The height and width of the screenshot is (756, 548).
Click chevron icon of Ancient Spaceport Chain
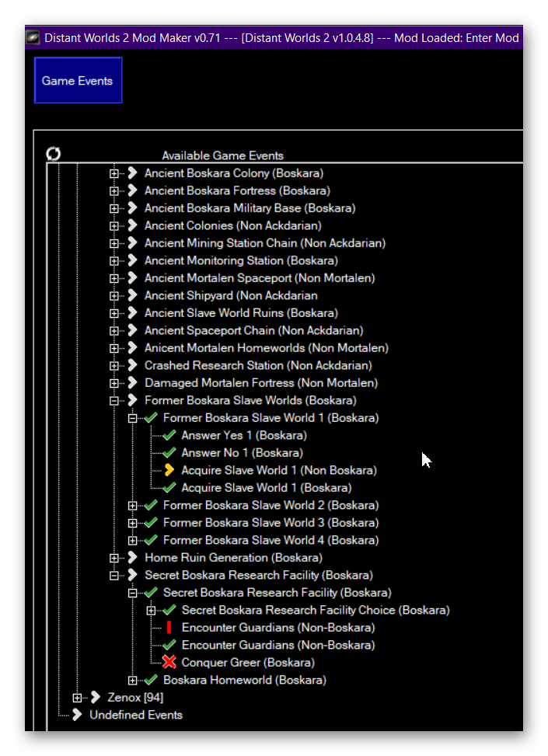click(x=133, y=330)
